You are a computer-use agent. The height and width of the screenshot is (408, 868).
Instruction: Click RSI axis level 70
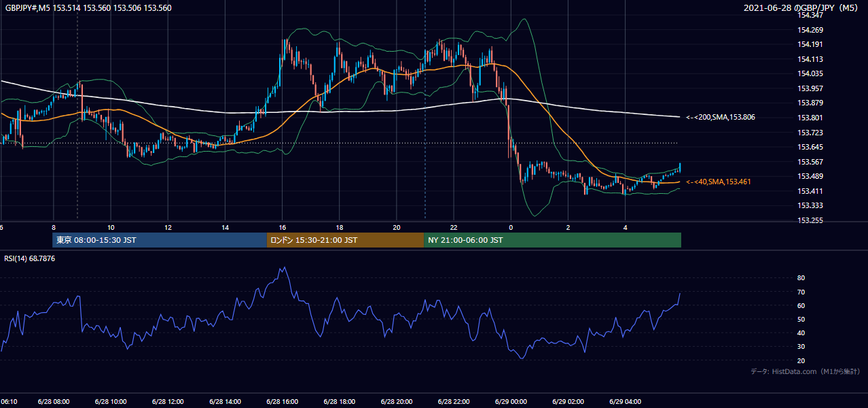click(x=801, y=292)
